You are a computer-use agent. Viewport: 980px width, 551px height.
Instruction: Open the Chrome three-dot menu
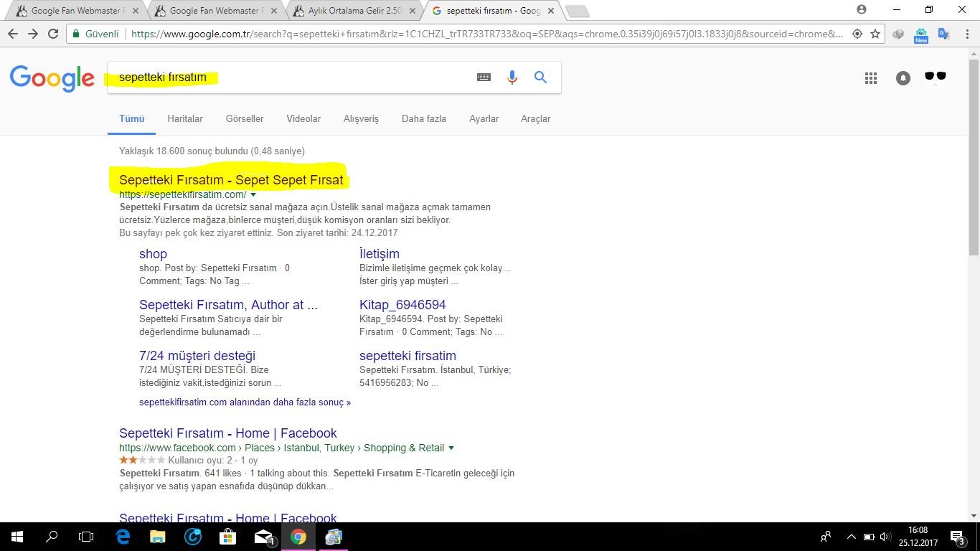point(966,34)
